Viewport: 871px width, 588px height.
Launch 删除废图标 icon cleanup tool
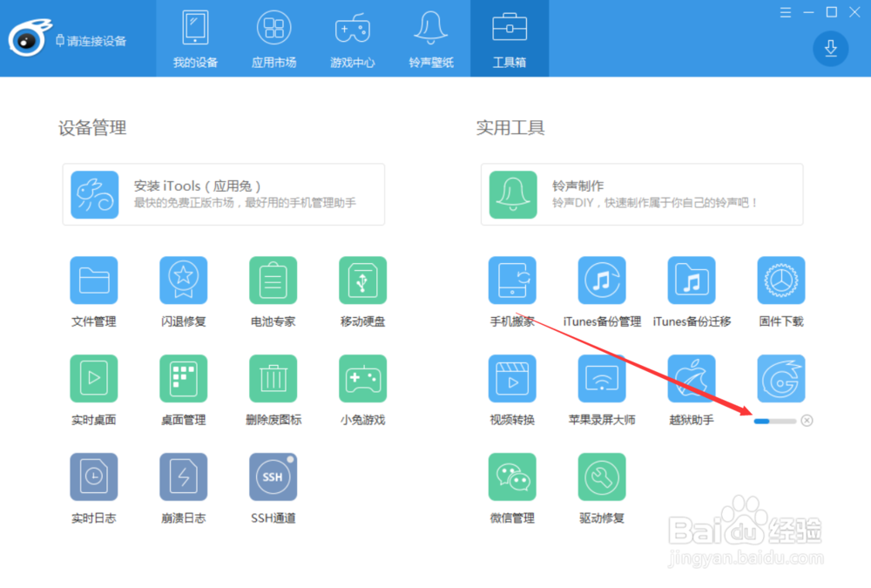273,378
